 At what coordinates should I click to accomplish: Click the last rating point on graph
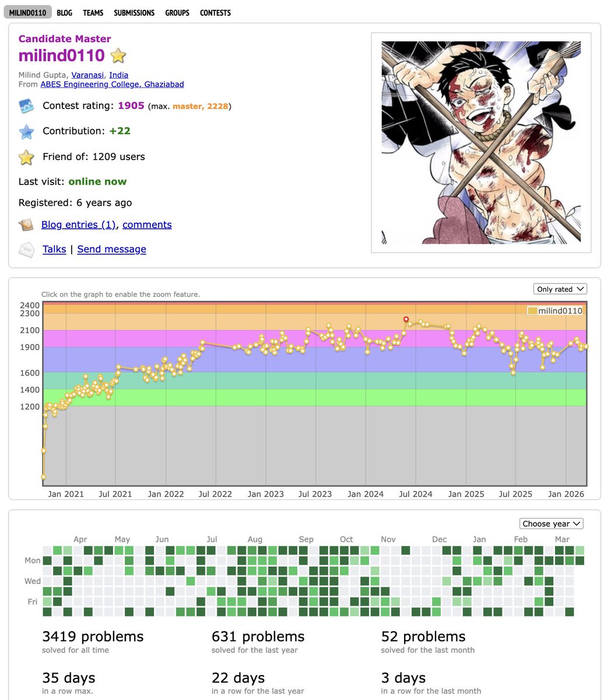585,346
